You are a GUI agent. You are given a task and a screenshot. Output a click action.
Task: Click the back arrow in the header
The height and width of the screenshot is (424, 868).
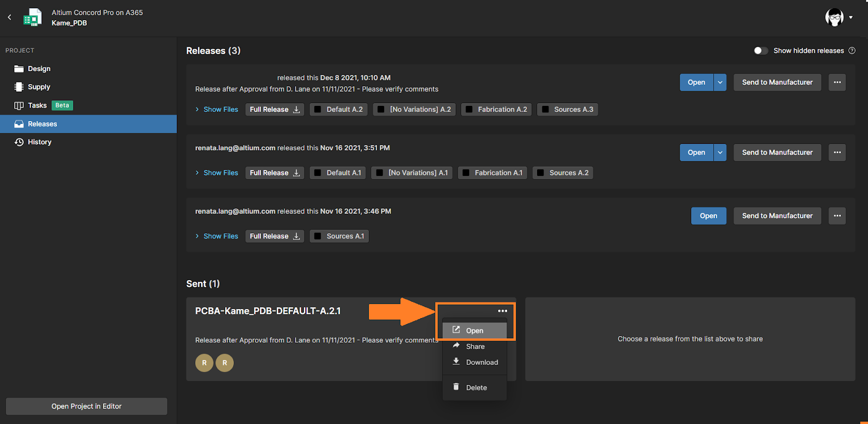pos(9,17)
